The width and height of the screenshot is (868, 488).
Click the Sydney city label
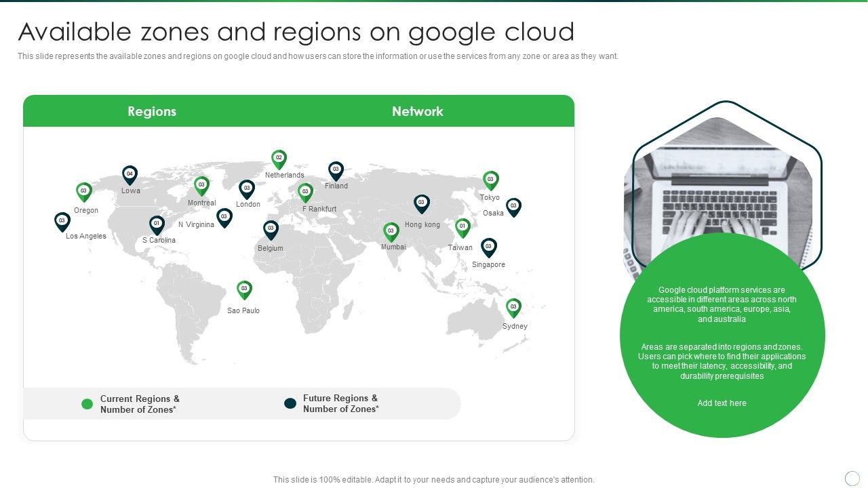click(515, 326)
